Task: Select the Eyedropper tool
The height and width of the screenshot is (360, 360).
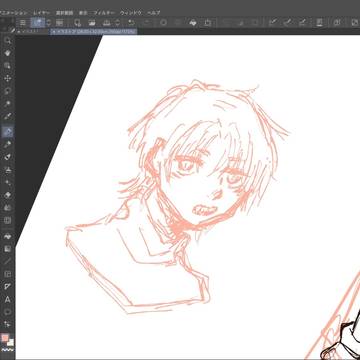Action: coord(8,116)
